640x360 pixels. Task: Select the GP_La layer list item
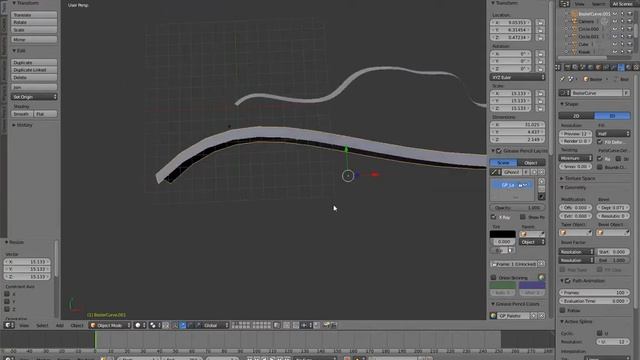(x=513, y=185)
